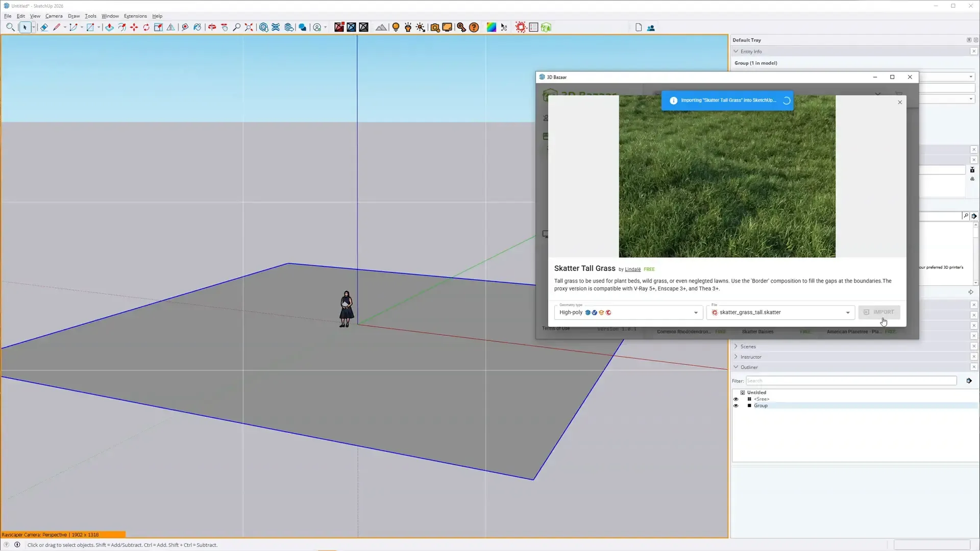Pick the Scale tool
The image size is (980, 551).
point(159,27)
